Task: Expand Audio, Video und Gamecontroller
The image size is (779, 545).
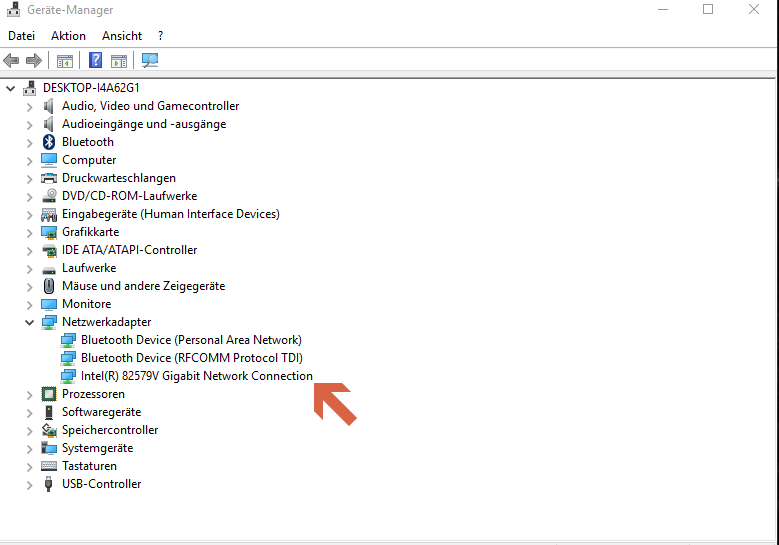Action: pos(29,107)
